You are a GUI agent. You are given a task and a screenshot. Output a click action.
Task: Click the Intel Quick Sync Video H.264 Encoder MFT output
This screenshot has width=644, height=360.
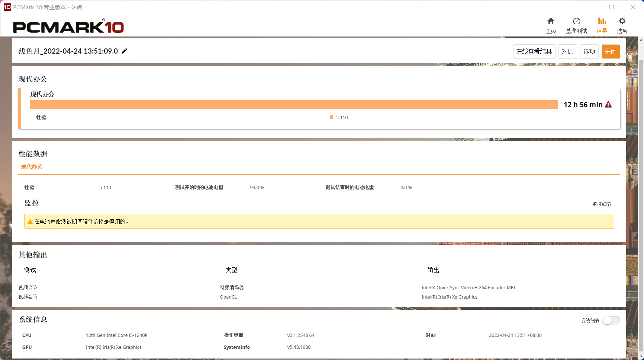[468, 288]
